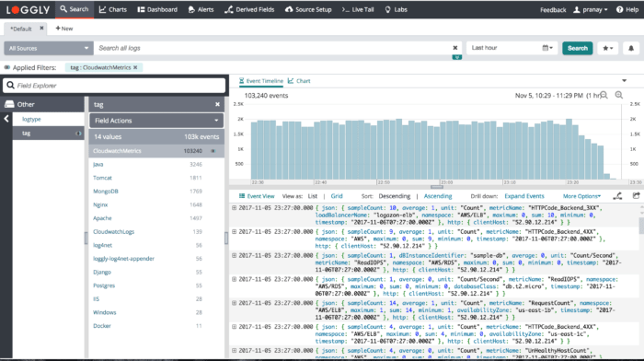Image resolution: width=644 pixels, height=361 pixels.
Task: Filter by the Tomcat tag value
Action: (x=102, y=178)
